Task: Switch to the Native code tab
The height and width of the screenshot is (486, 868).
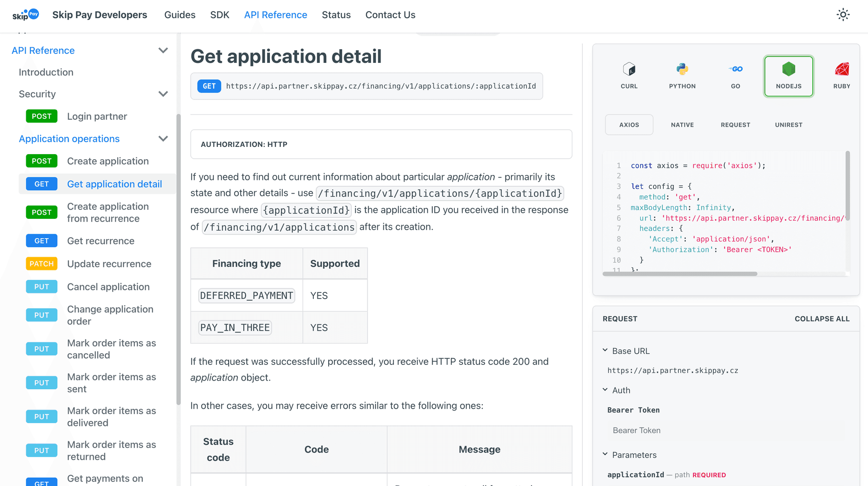Action: (x=682, y=125)
